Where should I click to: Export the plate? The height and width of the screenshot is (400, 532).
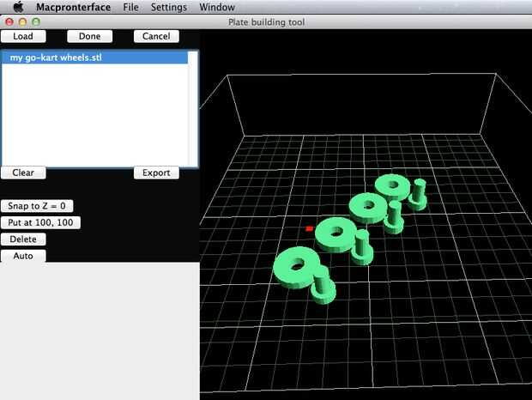156,173
